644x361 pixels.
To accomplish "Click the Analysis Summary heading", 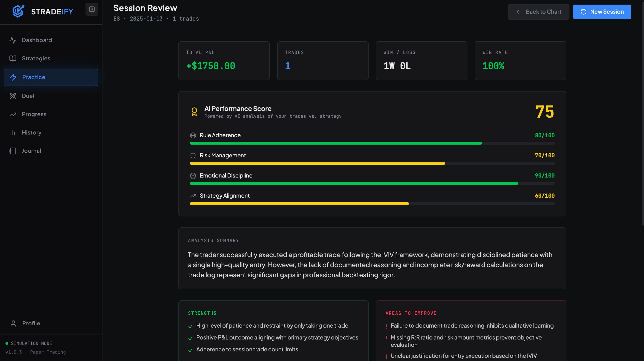I will coord(213,240).
